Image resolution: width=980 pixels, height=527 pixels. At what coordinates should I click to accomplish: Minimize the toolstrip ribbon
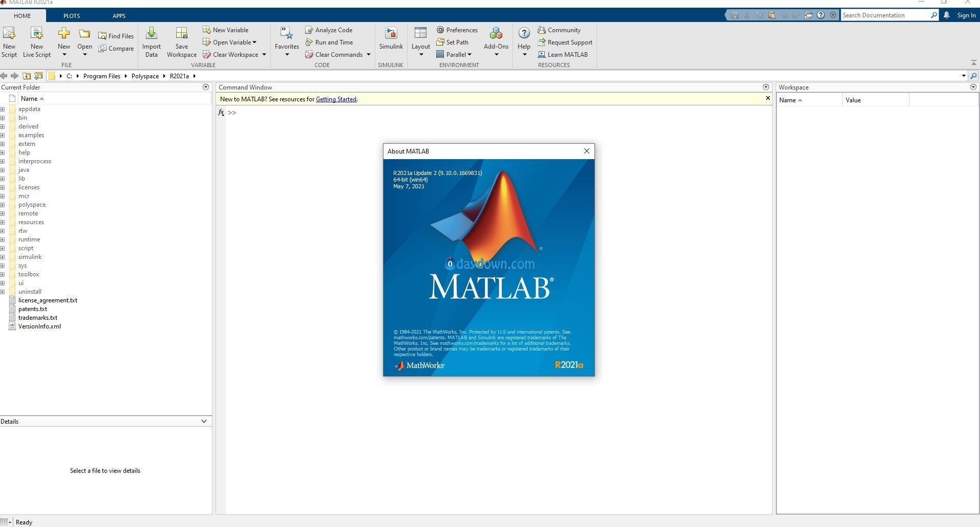973,62
